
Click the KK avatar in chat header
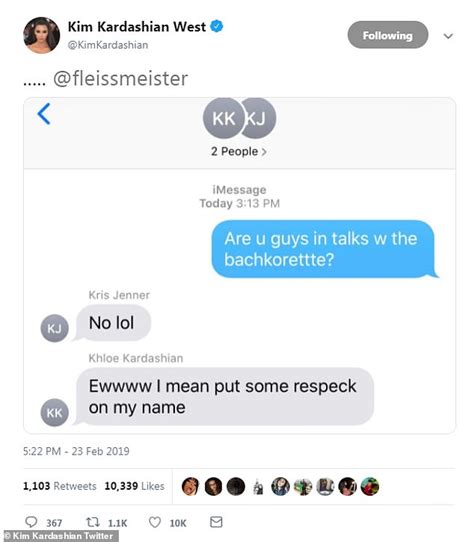click(223, 119)
